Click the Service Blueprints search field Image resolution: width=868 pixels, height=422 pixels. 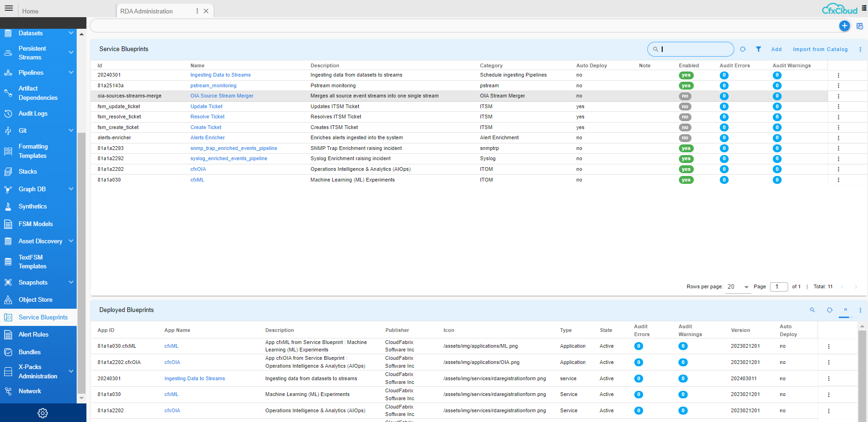(x=694, y=49)
